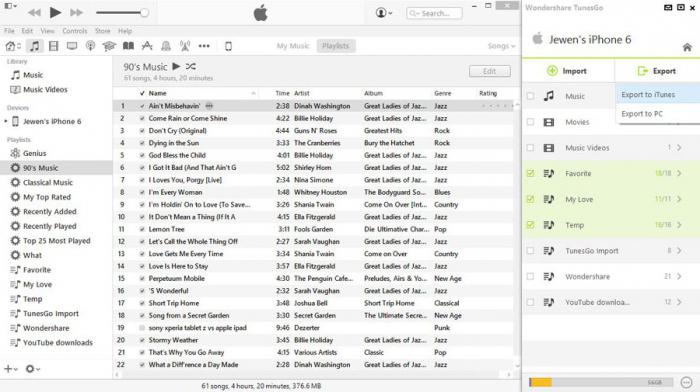
Task: Switch to the Playlists tab
Action: (336, 46)
